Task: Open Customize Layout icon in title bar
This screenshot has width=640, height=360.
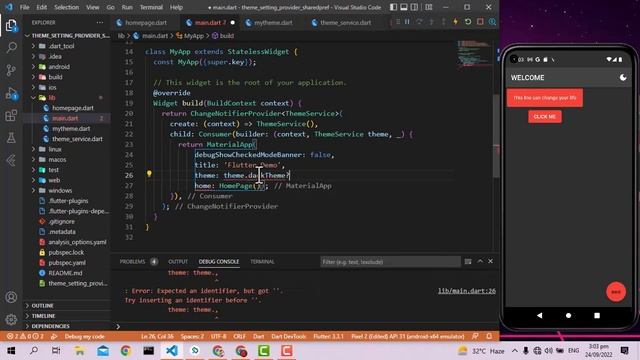Action: click(429, 7)
